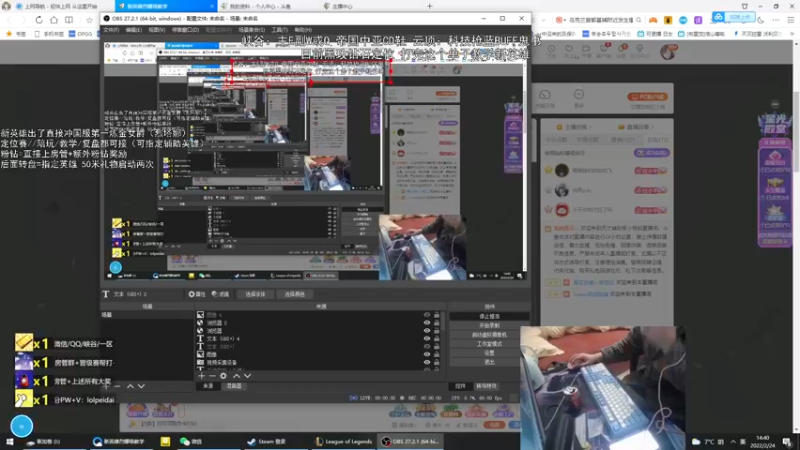Image resolution: width=800 pixels, height=450 pixels.
Task: Click the bookmark star in address bar
Action: [x=90, y=20]
